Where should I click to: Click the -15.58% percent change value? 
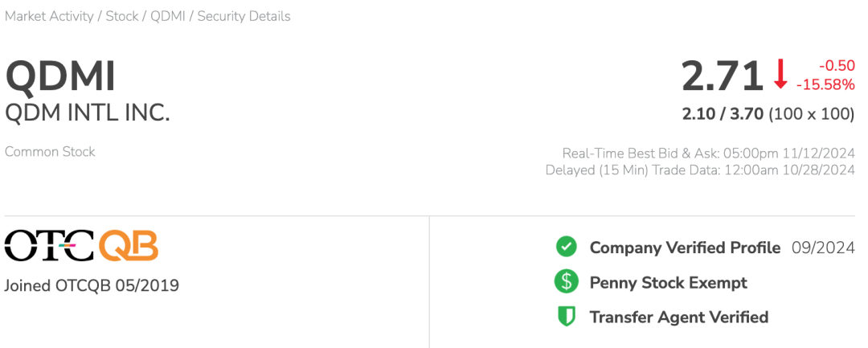(825, 84)
